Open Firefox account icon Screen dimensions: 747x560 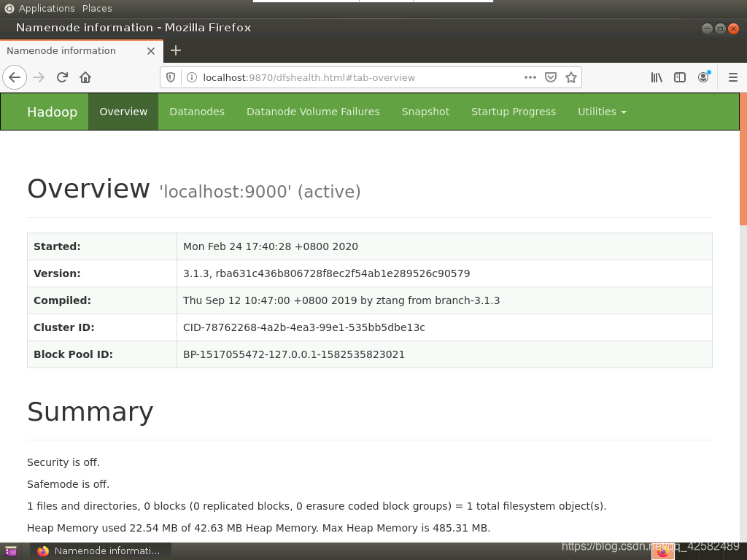[703, 77]
